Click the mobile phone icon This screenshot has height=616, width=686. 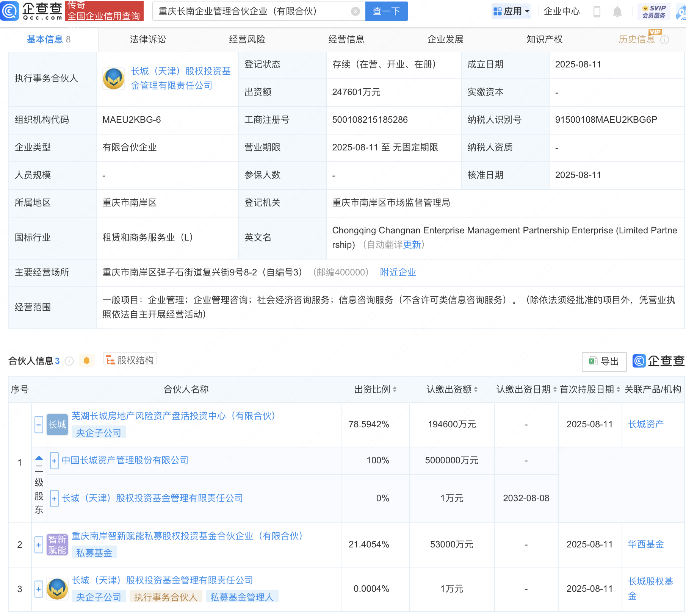[x=597, y=12]
